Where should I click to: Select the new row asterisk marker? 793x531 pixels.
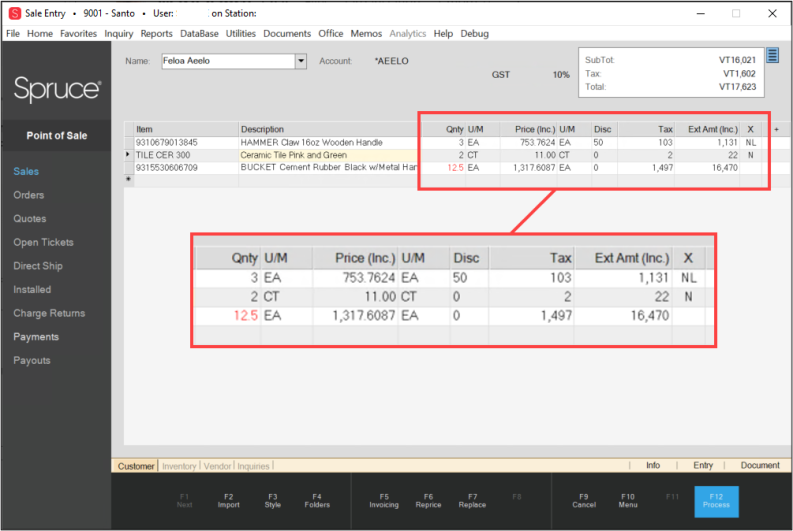128,180
